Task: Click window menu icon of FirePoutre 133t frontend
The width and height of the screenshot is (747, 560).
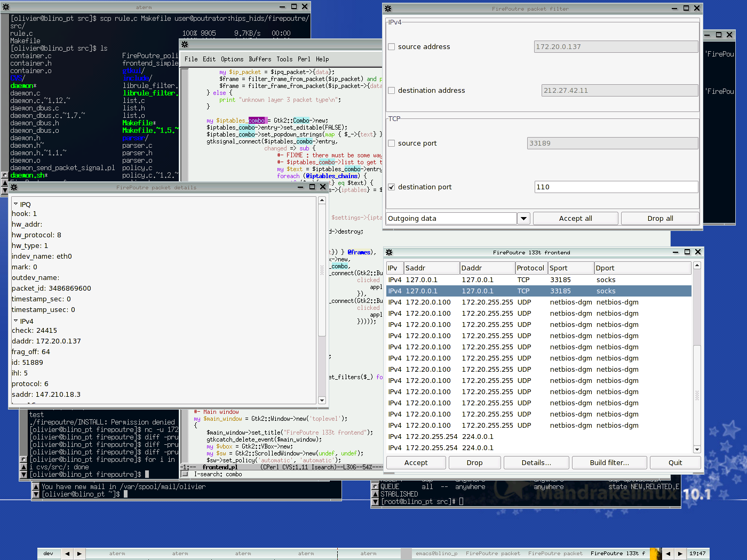Action: click(389, 252)
